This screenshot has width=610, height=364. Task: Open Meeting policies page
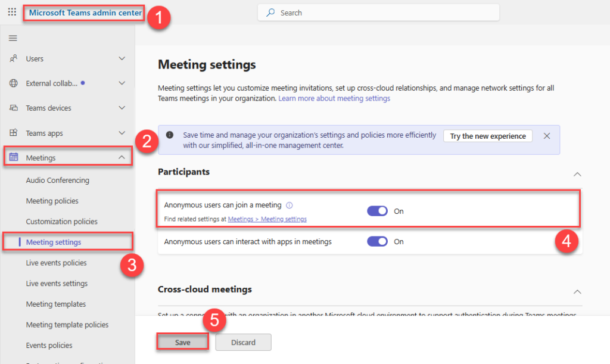click(x=52, y=201)
